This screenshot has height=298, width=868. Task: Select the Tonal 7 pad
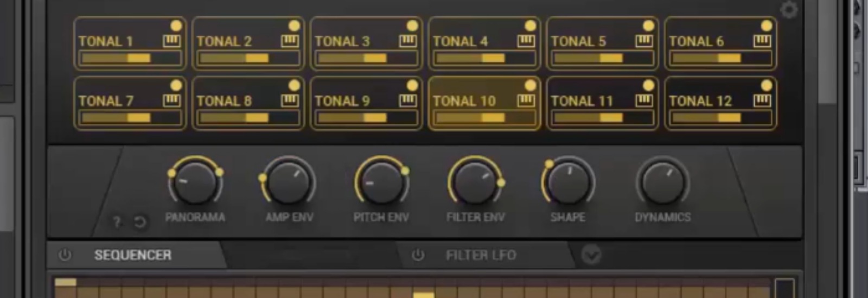[106, 101]
